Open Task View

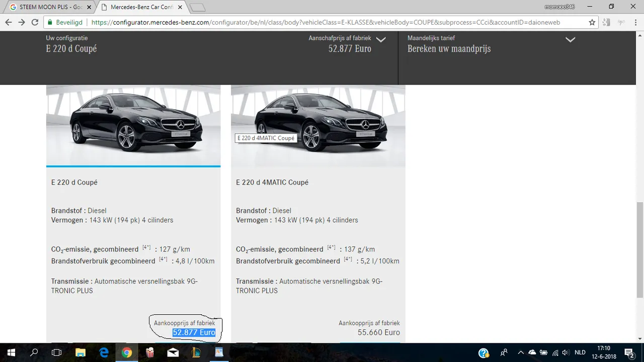[57, 352]
